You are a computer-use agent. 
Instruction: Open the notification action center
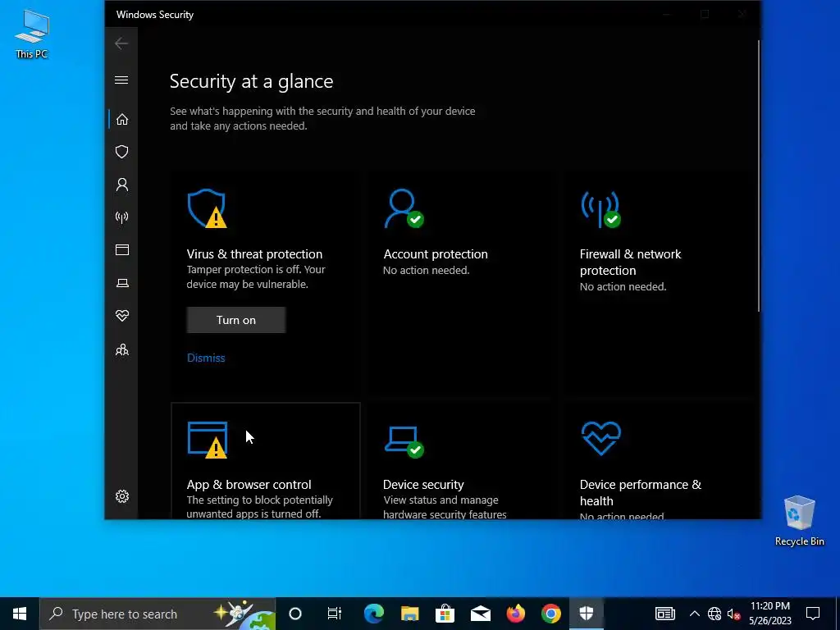tap(813, 614)
